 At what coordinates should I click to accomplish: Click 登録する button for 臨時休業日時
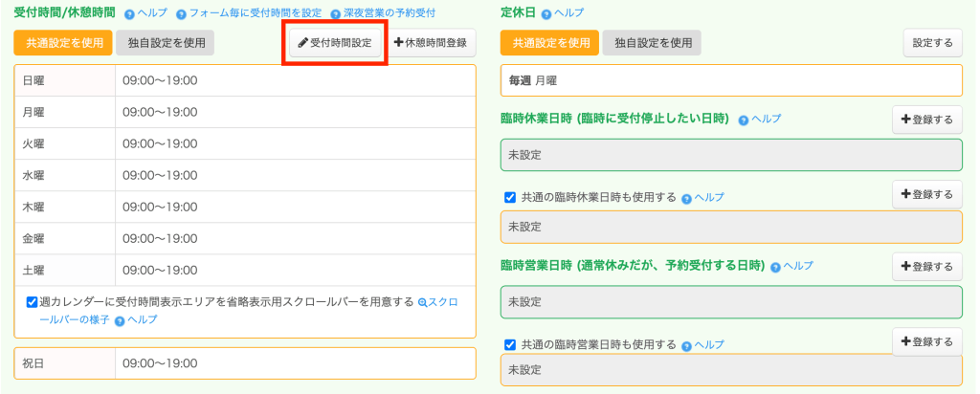[926, 120]
